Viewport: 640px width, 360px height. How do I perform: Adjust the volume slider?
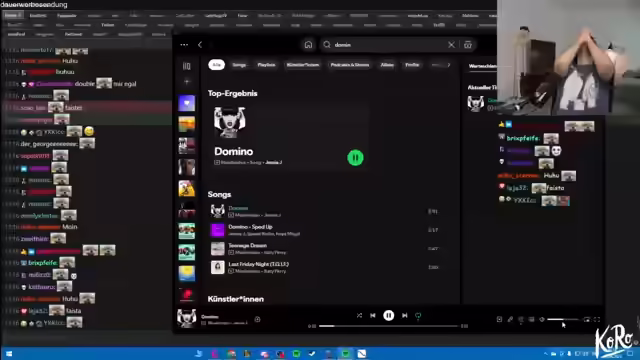coord(563,320)
